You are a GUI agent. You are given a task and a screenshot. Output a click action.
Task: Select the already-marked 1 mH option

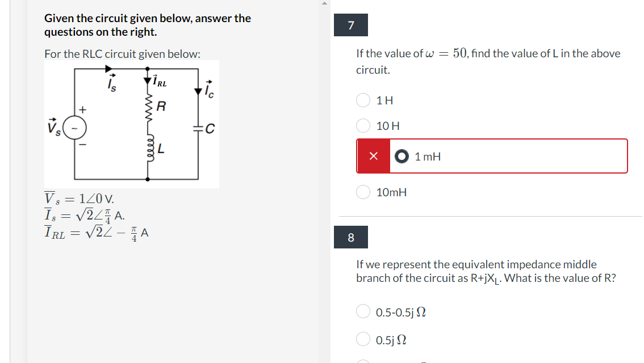click(x=402, y=156)
